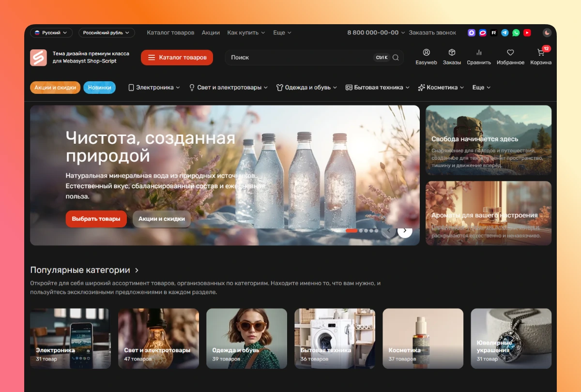Select the red first slide indicator dot
Image resolution: width=581 pixels, height=392 pixels.
[x=352, y=231]
